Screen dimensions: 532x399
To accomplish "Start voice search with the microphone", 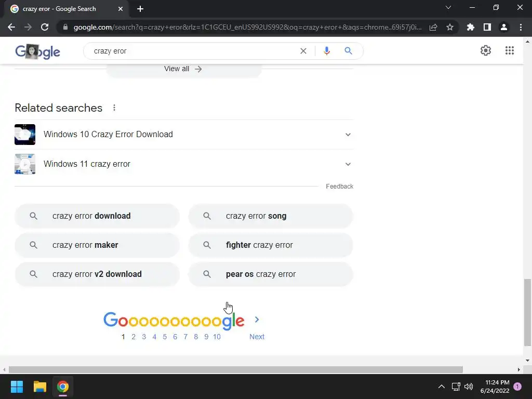I will click(327, 51).
